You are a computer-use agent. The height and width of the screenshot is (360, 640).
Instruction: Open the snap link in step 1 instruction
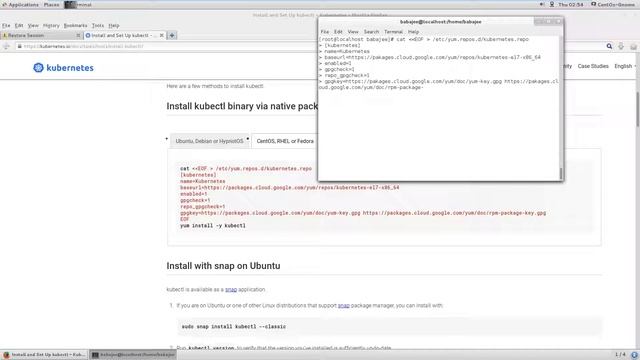pyautogui.click(x=344, y=305)
